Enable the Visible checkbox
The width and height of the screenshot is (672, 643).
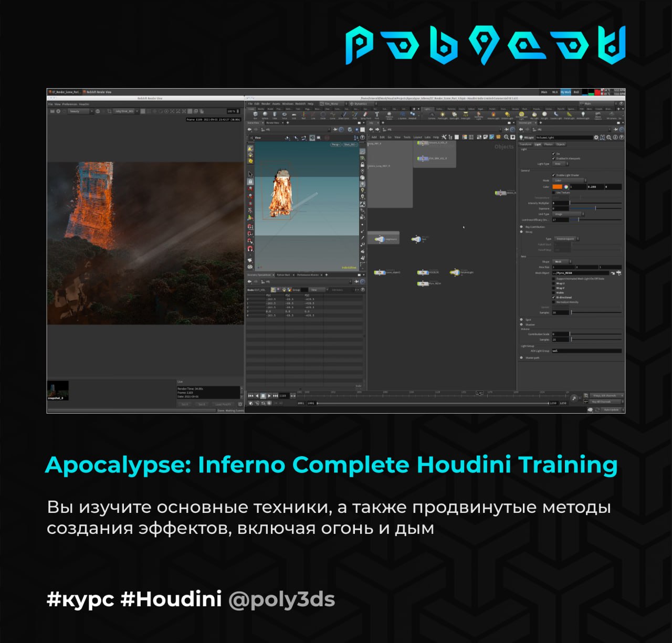click(553, 293)
